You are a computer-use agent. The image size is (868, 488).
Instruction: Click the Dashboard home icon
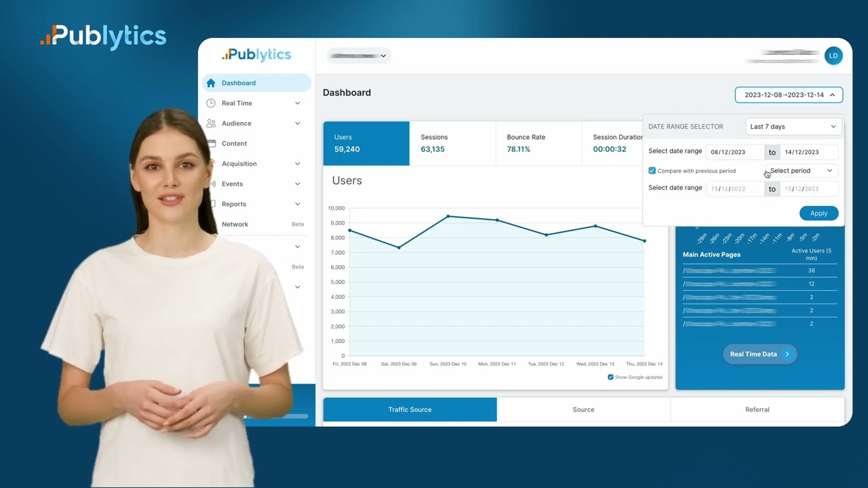211,83
